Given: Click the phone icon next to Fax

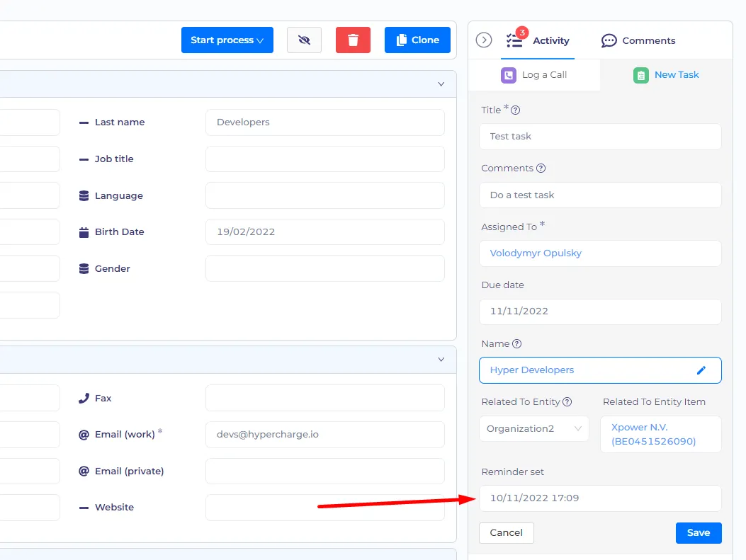Looking at the screenshot, I should click(x=84, y=399).
